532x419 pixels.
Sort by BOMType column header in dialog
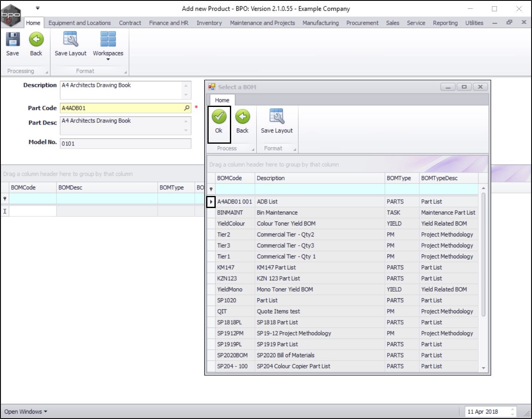398,178
